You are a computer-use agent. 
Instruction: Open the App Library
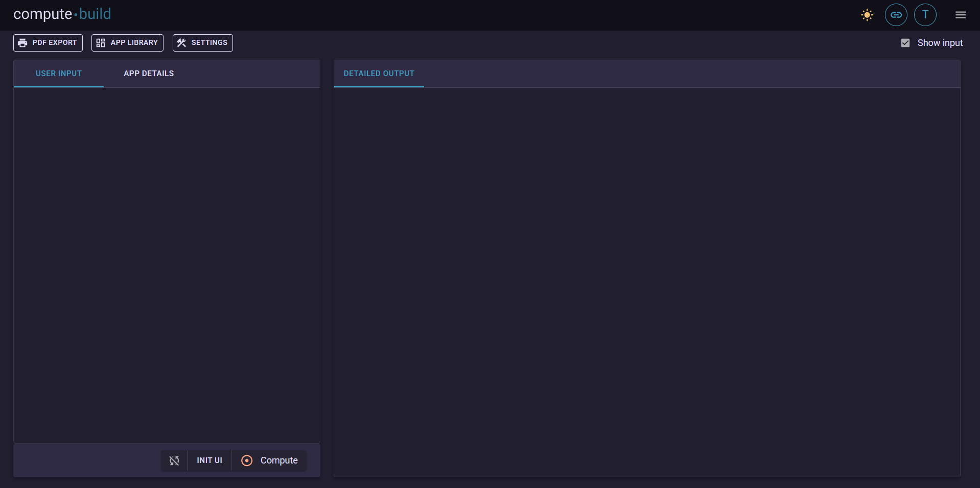click(x=127, y=43)
